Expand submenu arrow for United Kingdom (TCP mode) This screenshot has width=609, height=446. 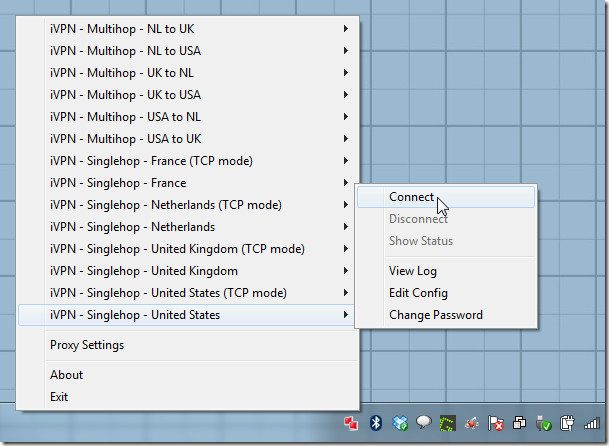(345, 249)
